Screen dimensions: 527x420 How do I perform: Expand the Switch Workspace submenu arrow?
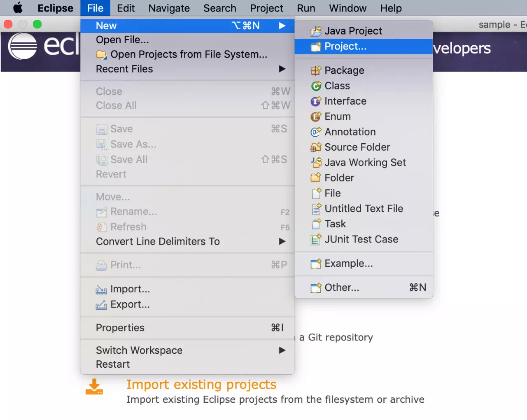282,350
